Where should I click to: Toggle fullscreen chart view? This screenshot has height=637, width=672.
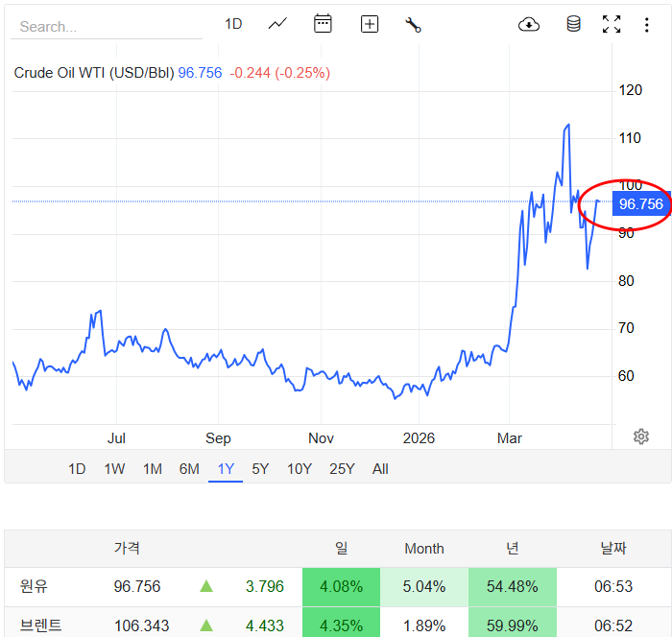(612, 24)
